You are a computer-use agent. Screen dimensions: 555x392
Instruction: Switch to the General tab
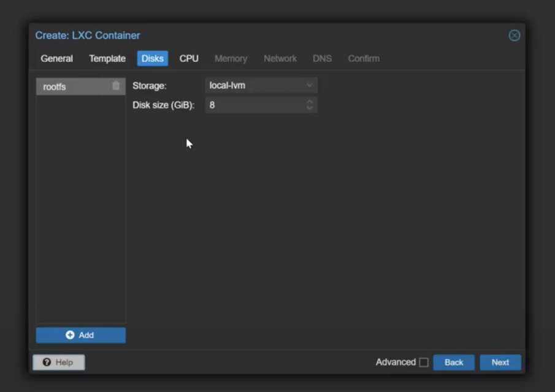[x=56, y=59]
